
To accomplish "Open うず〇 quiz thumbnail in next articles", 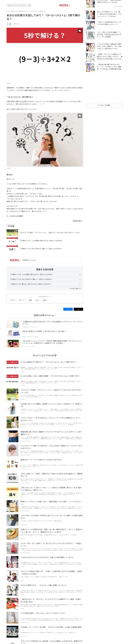I will pyautogui.click(x=12, y=248).
